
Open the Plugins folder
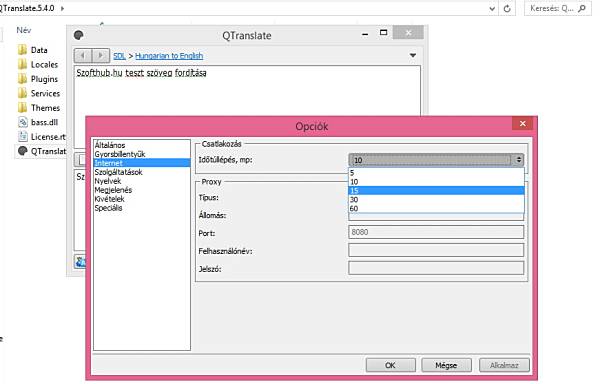pos(38,79)
